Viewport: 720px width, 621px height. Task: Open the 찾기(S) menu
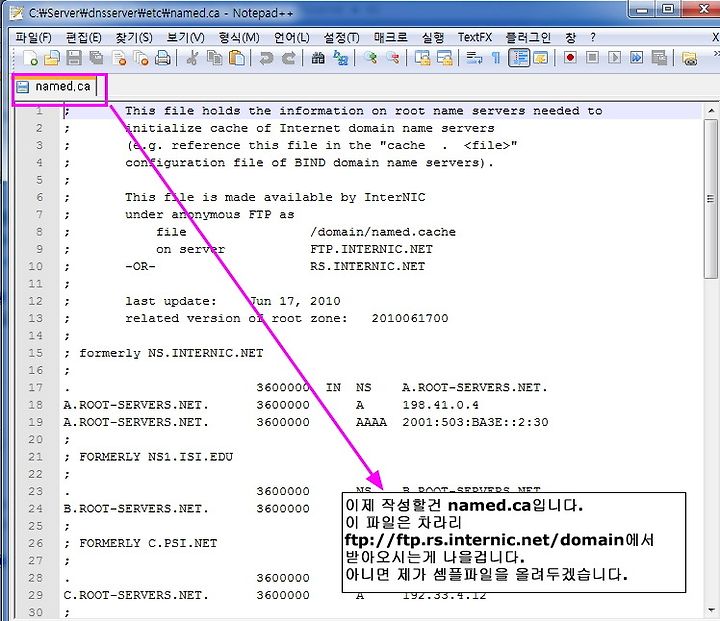point(134,38)
